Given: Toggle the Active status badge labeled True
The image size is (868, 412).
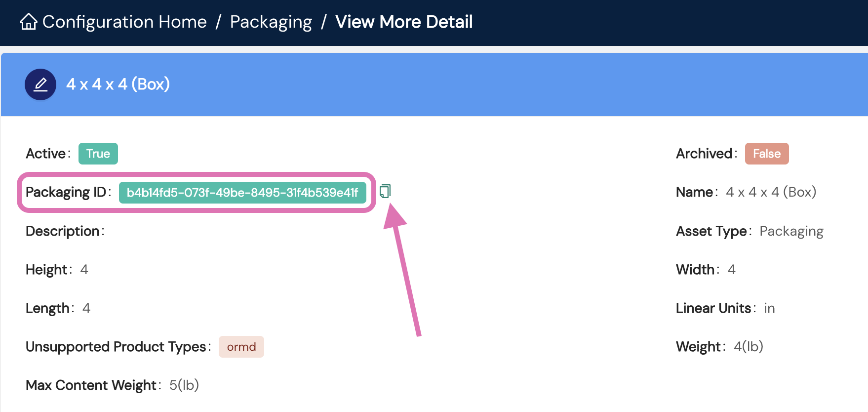Looking at the screenshot, I should [98, 154].
